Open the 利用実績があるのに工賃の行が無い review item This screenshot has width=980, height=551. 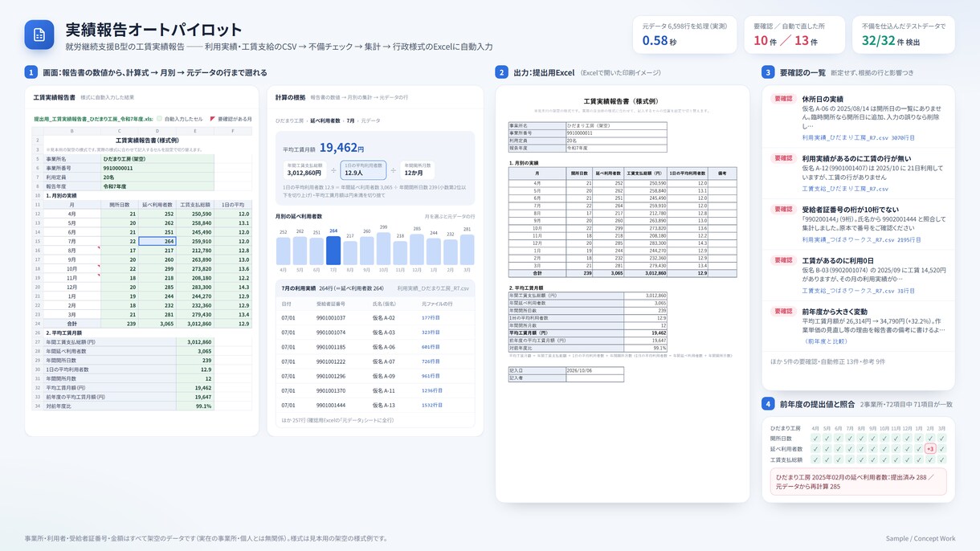pyautogui.click(x=858, y=172)
